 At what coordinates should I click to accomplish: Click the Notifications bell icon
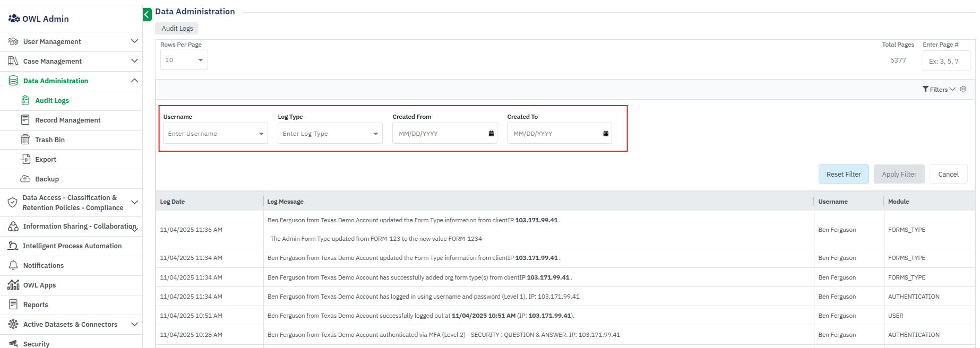coord(13,265)
